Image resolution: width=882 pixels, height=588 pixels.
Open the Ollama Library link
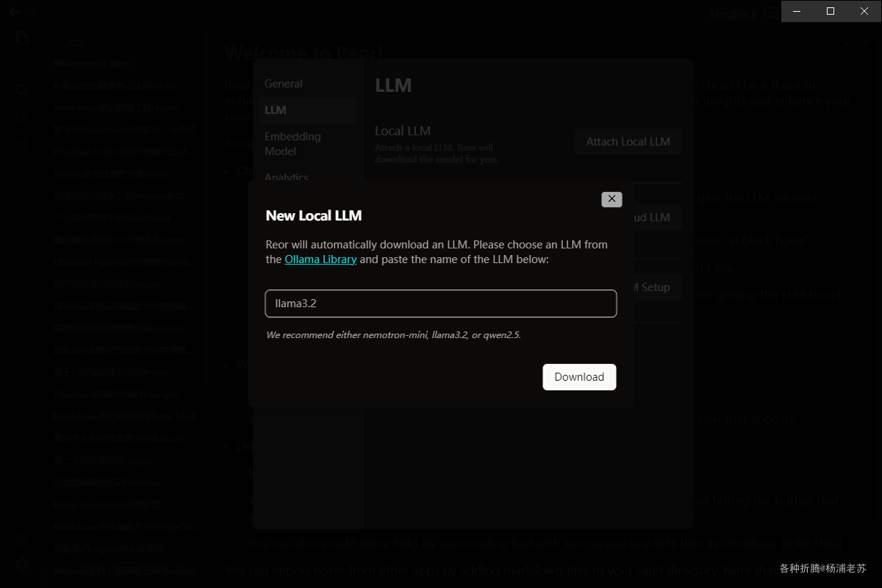point(320,259)
